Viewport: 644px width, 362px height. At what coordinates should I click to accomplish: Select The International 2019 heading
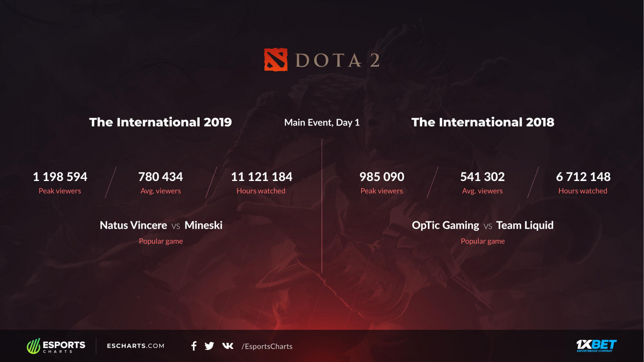coord(161,122)
